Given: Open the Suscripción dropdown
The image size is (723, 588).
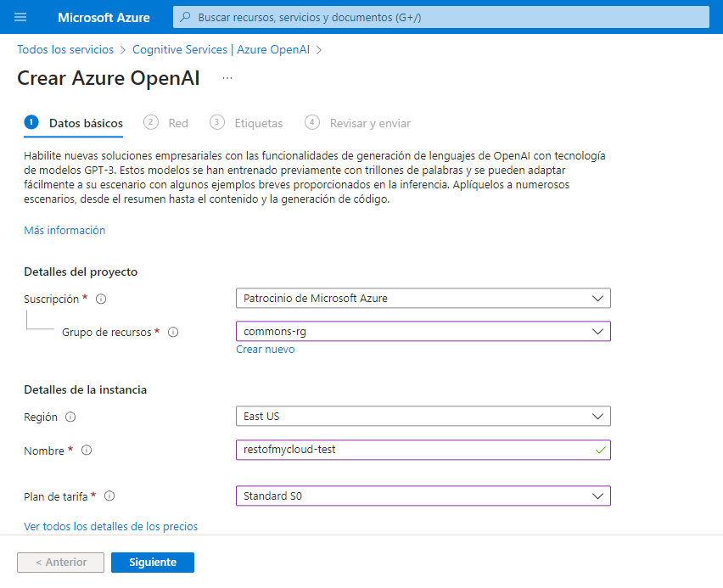Looking at the screenshot, I should 423,299.
